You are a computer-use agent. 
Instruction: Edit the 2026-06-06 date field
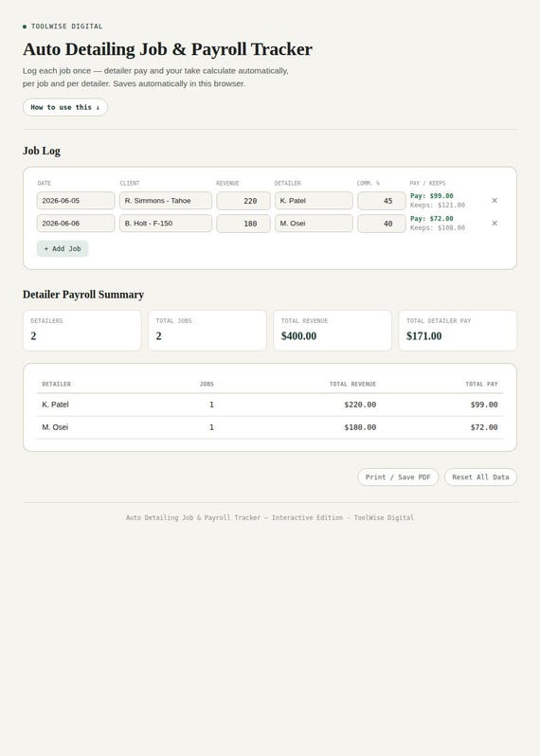point(76,224)
